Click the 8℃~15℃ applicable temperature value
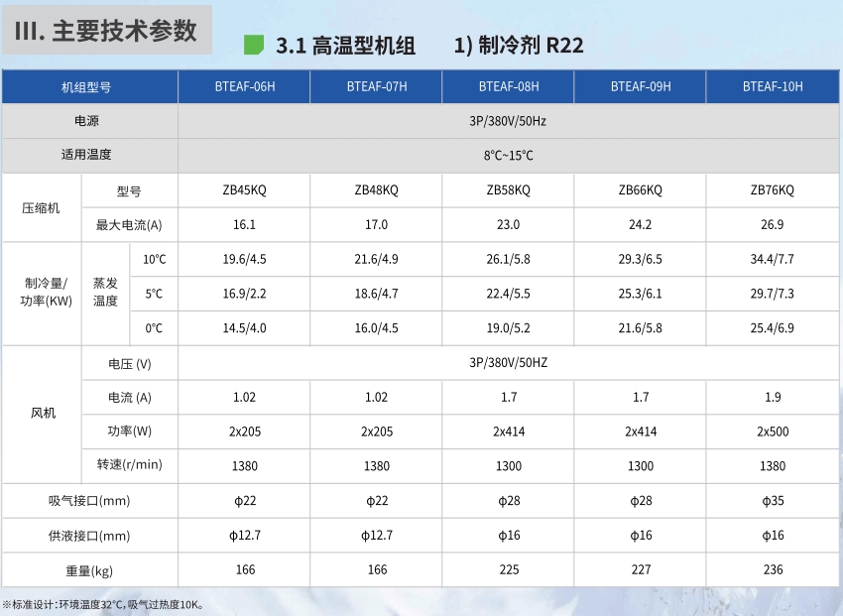843x616 pixels. click(x=509, y=156)
